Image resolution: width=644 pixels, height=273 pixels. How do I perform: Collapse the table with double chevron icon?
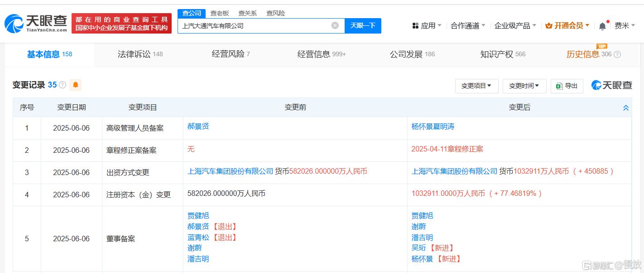tap(626, 107)
